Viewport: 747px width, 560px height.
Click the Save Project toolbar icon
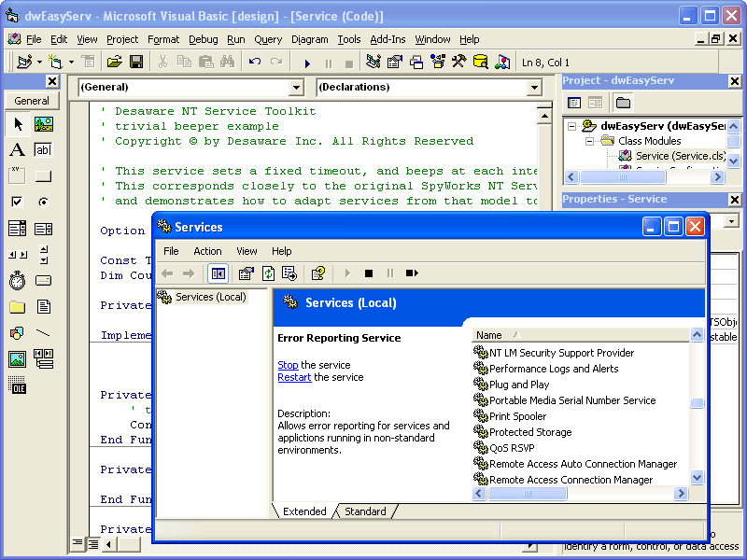click(x=136, y=62)
